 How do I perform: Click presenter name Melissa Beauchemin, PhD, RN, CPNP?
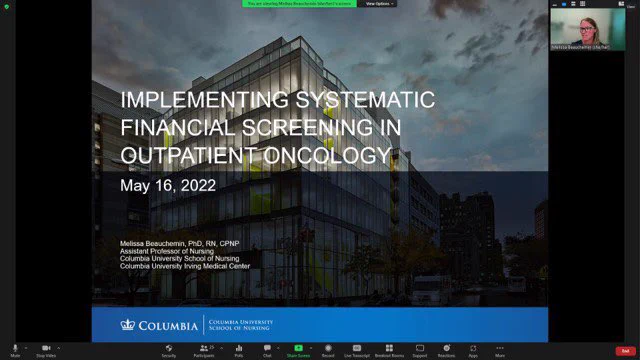pyautogui.click(x=180, y=244)
